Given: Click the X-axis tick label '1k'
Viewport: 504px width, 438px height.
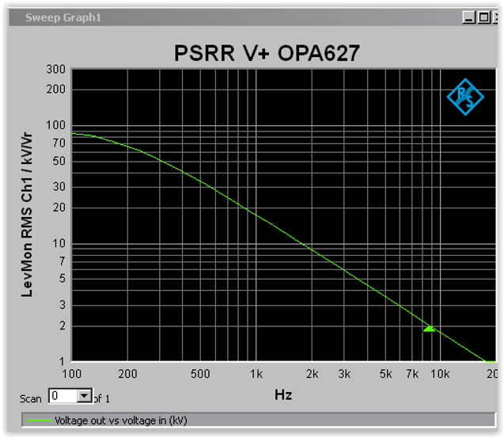Looking at the screenshot, I should click(256, 374).
